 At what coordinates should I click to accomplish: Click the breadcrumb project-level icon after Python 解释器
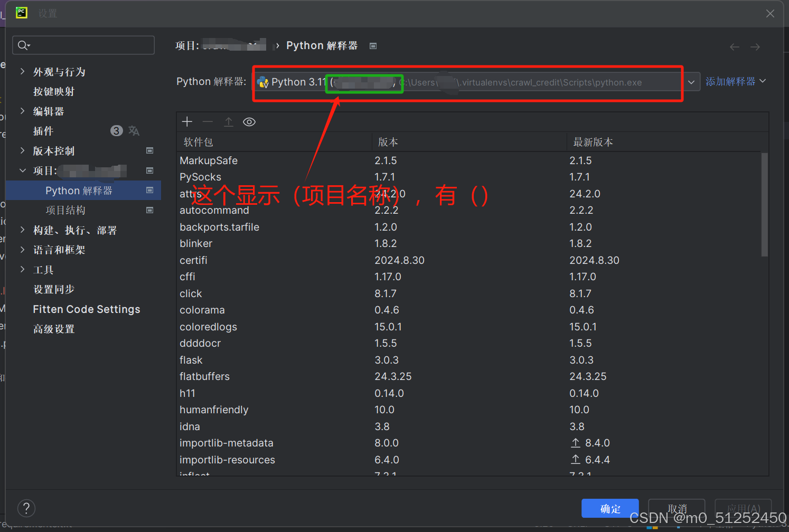click(373, 46)
